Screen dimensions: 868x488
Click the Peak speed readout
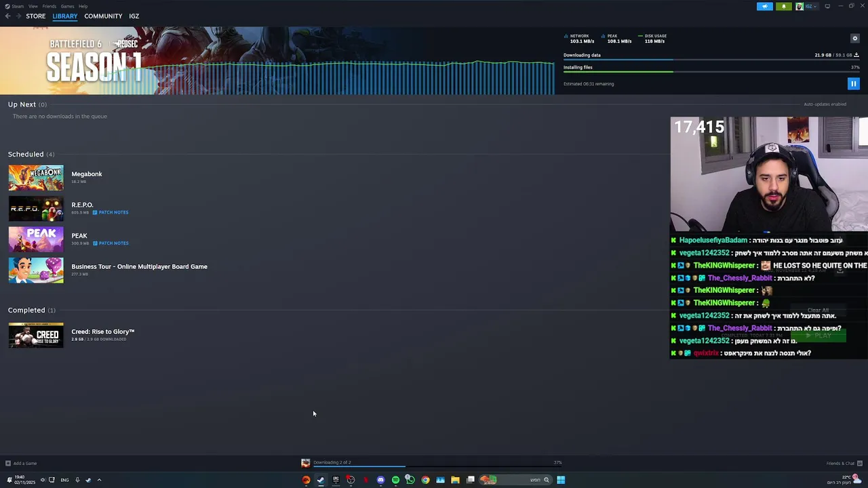(x=616, y=39)
